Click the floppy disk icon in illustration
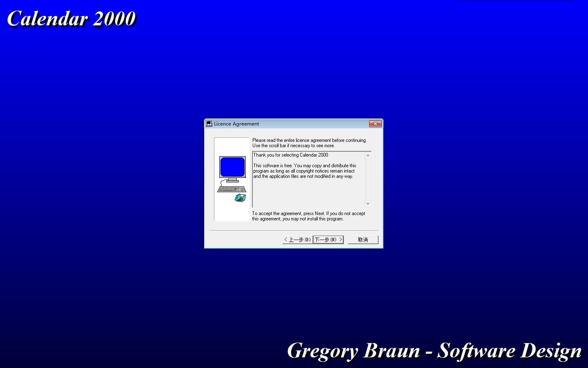The height and width of the screenshot is (368, 588). (241, 198)
